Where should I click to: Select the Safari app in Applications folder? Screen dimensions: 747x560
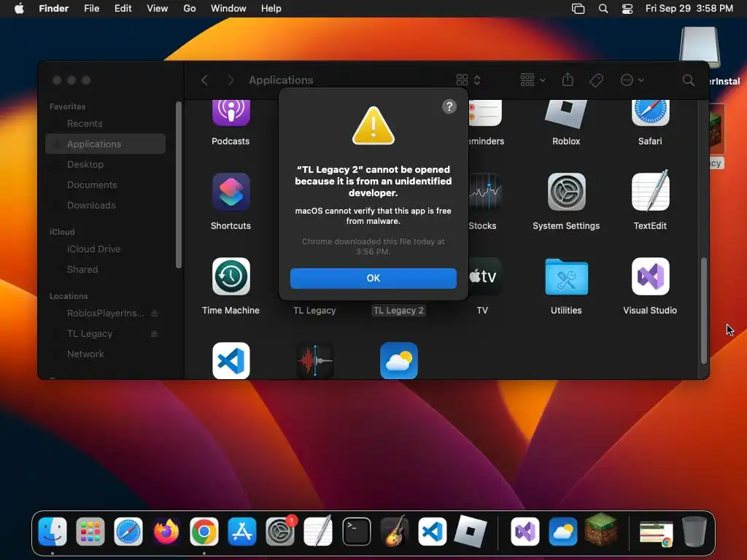point(650,112)
